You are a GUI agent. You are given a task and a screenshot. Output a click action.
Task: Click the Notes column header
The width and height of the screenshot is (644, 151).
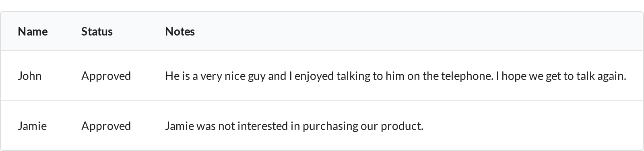[x=180, y=31]
